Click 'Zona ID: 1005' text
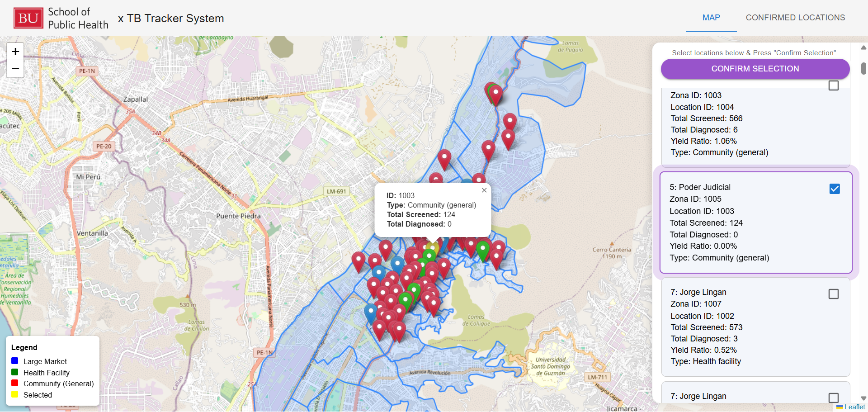 [x=695, y=199]
